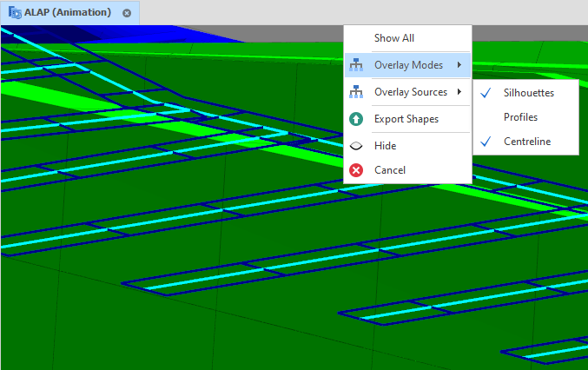Click the Overlay Modes hierarchy icon
The height and width of the screenshot is (370, 588).
click(356, 65)
